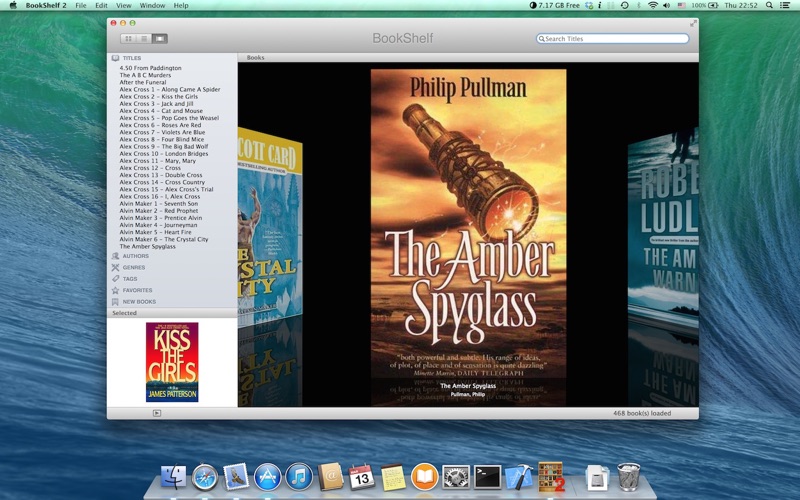Image resolution: width=800 pixels, height=500 pixels.
Task: Open the Help menu
Action: click(181, 5)
